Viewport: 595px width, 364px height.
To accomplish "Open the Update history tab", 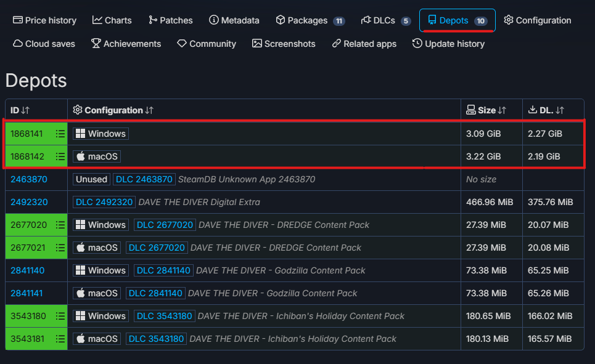I will coord(448,44).
